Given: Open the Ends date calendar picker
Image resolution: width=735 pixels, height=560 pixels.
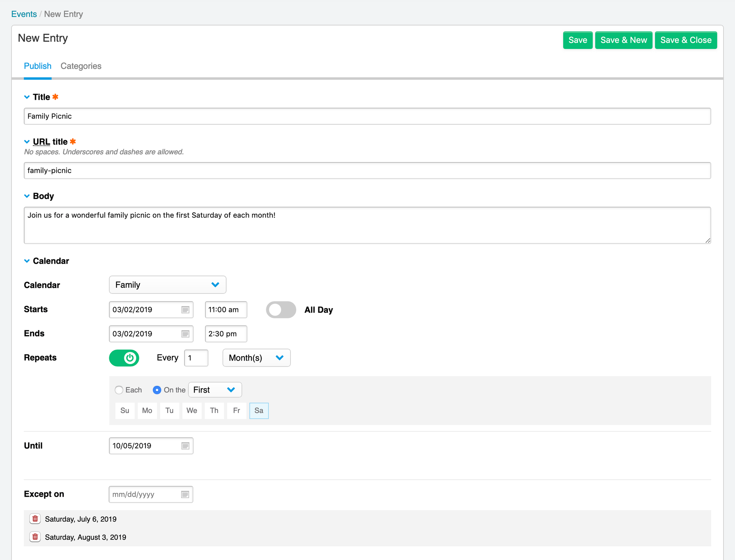Looking at the screenshot, I should [x=185, y=334].
